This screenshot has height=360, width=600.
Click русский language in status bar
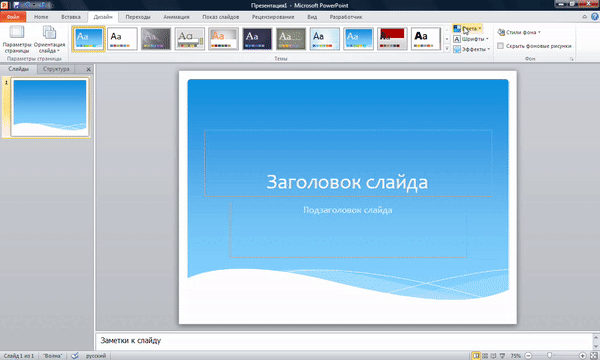point(96,356)
